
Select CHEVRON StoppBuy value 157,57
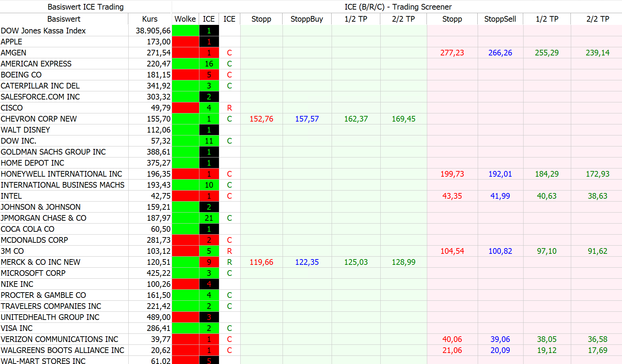point(307,119)
